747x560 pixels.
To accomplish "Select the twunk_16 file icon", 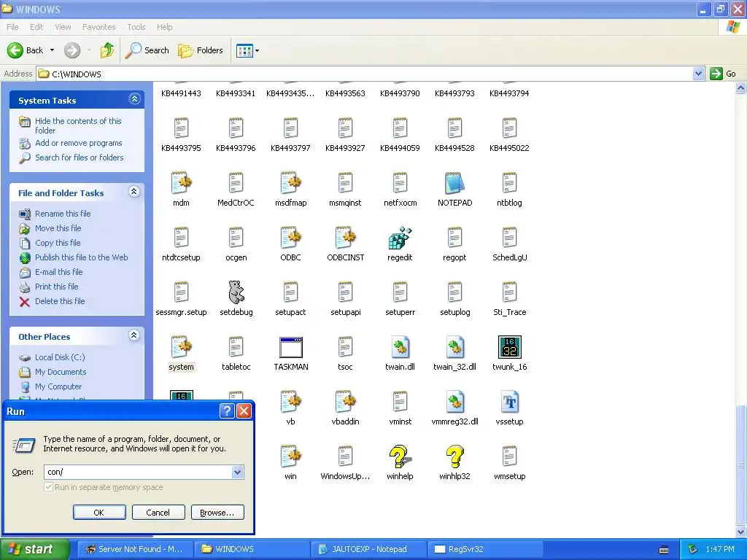I will pos(509,347).
